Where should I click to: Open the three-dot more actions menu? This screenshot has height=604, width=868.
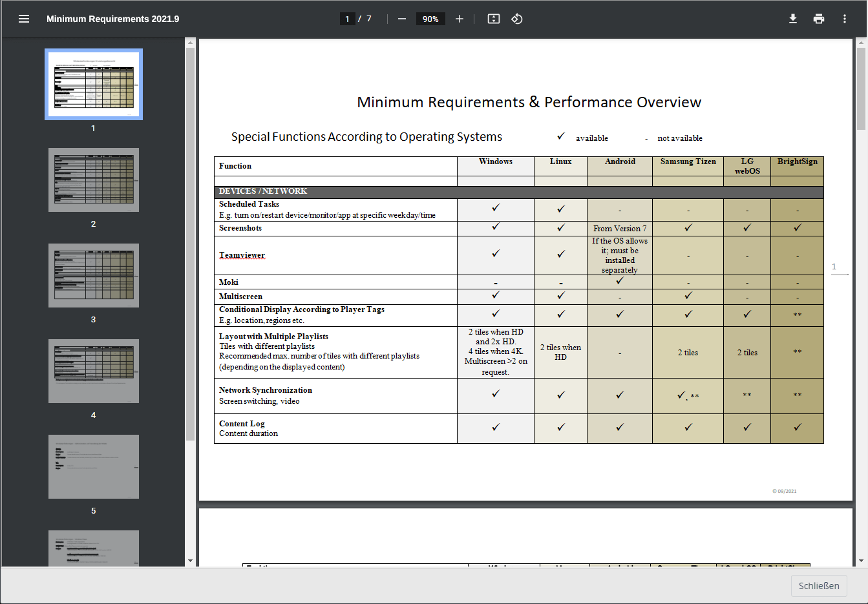pyautogui.click(x=845, y=19)
